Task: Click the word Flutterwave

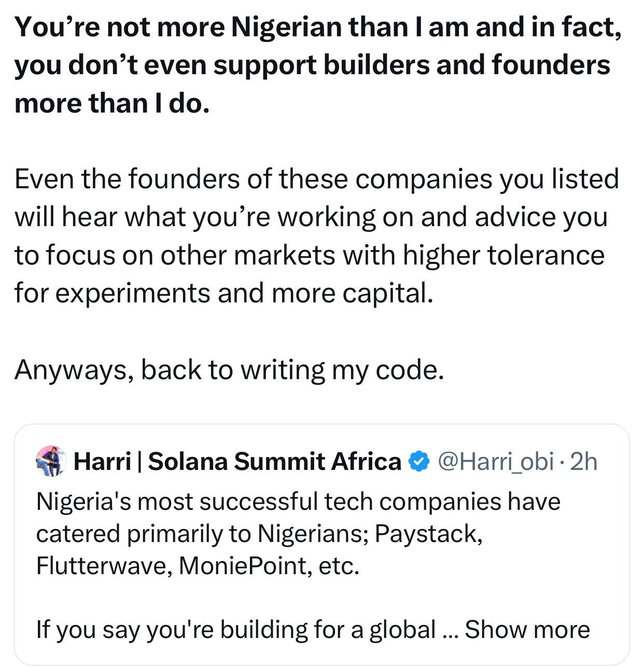Action: click(x=103, y=565)
